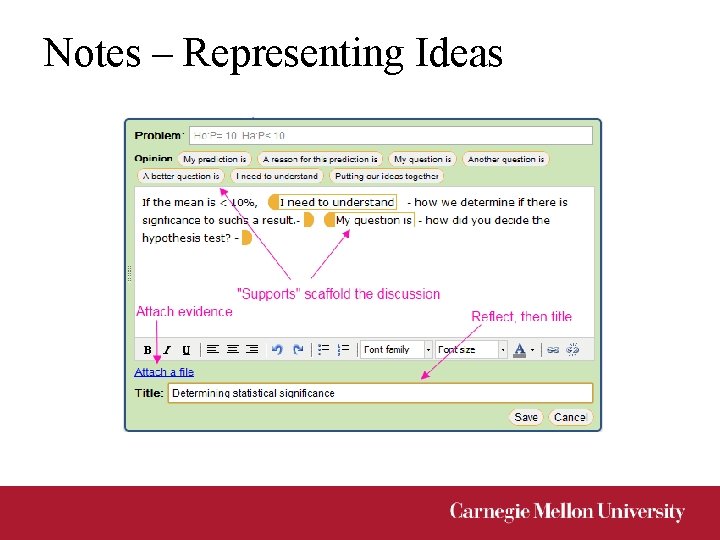
Task: Click the closing marker after 'such a result.-'
Action: (309, 220)
